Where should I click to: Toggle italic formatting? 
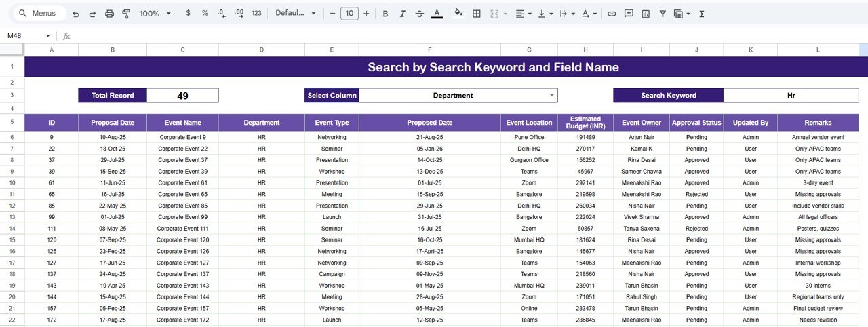pyautogui.click(x=402, y=14)
